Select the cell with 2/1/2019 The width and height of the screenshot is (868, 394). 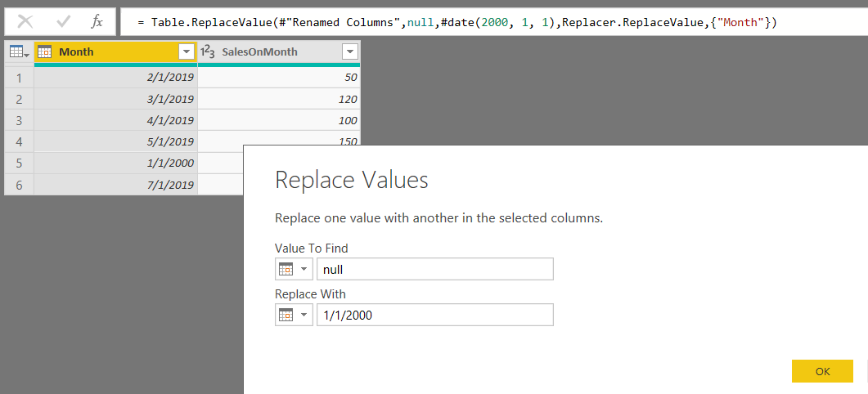coord(115,78)
